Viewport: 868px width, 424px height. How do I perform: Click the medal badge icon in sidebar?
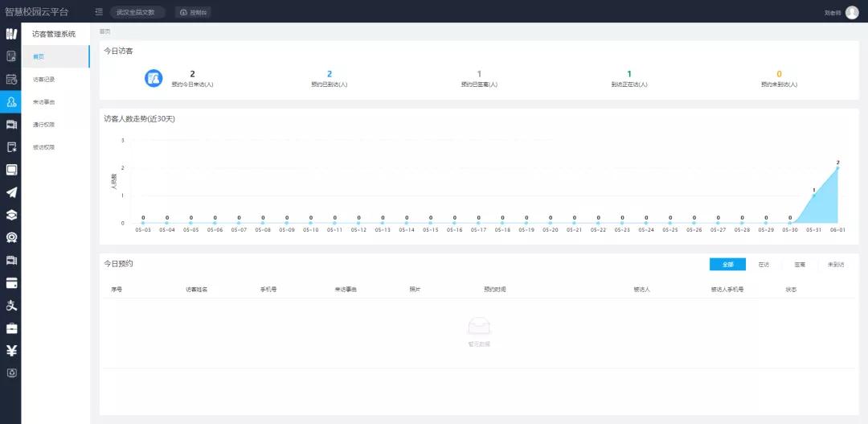[x=10, y=237]
